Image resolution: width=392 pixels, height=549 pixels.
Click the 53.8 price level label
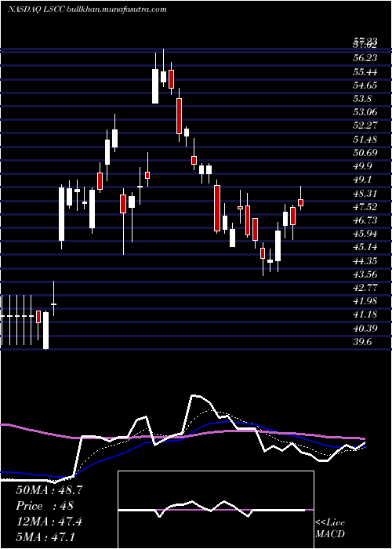tap(362, 99)
